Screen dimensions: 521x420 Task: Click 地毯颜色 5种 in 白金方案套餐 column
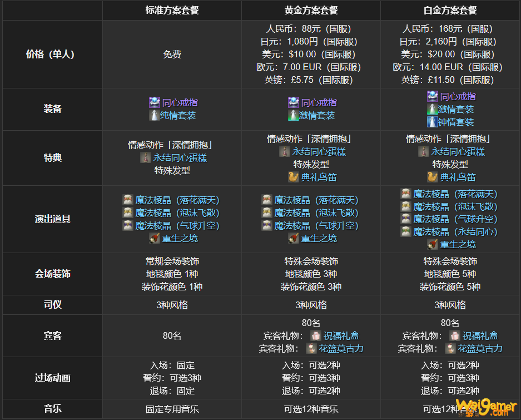pyautogui.click(x=450, y=274)
